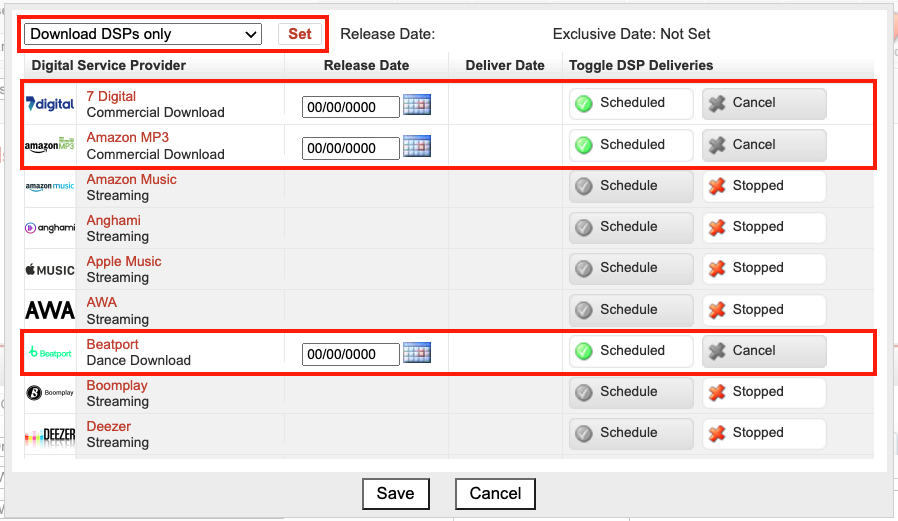Click the bottom Cancel button

pyautogui.click(x=495, y=494)
